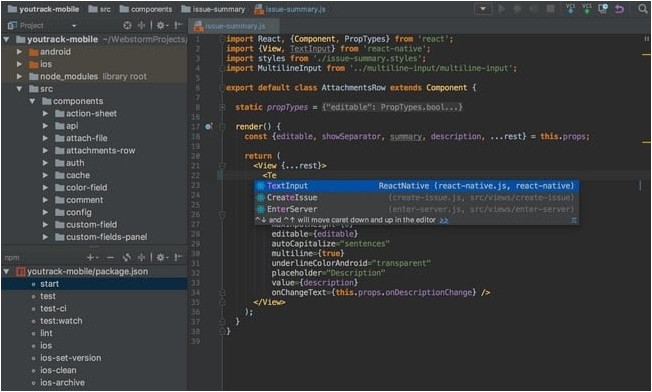The height and width of the screenshot is (392, 652).
Task: Click src breadcrumb in navigation bar
Action: coord(99,9)
